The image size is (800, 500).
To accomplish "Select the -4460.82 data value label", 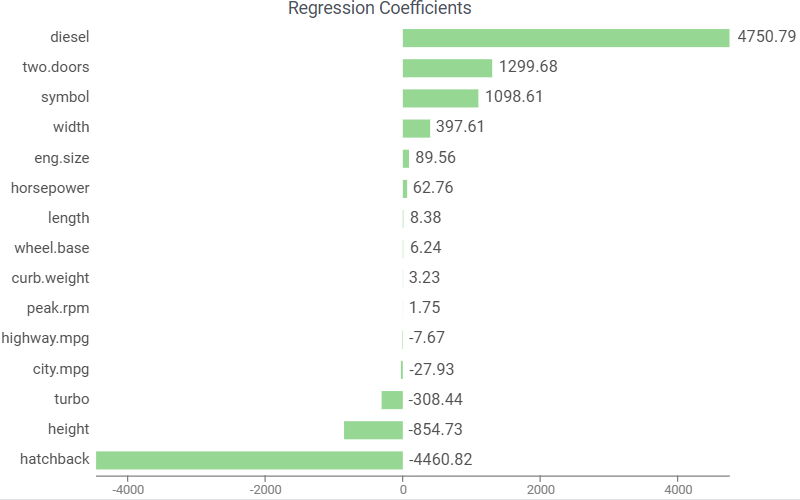I will [x=440, y=460].
